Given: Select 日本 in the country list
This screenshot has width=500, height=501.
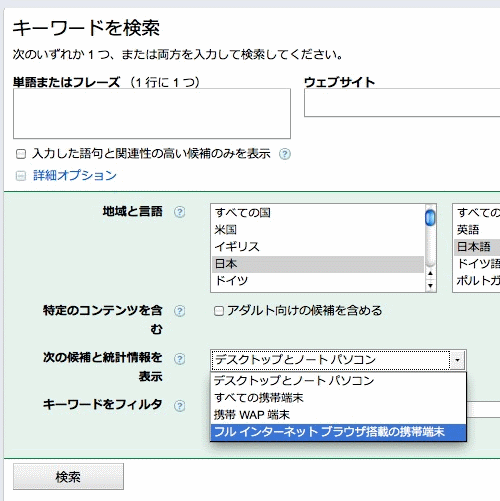Looking at the screenshot, I should click(318, 264).
